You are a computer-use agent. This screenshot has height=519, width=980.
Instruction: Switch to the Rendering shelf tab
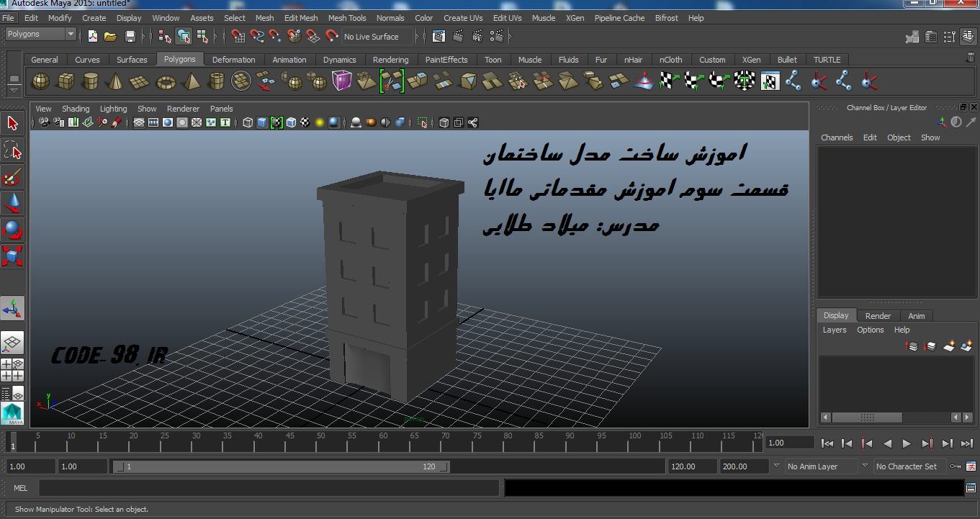click(x=391, y=60)
